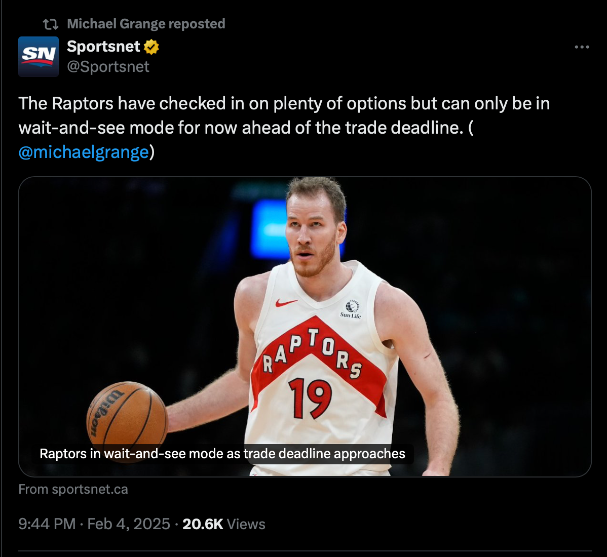The width and height of the screenshot is (607, 557).
Task: Click the number 19 jersey in the photo
Action: [310, 397]
